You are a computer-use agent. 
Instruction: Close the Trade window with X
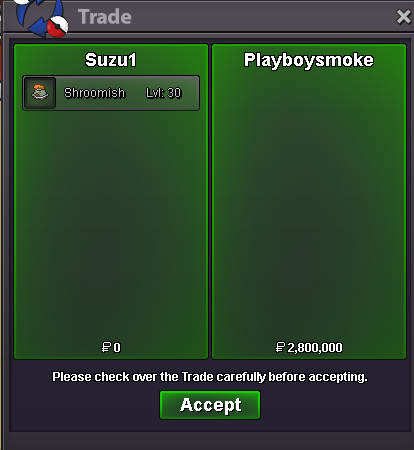click(x=403, y=17)
